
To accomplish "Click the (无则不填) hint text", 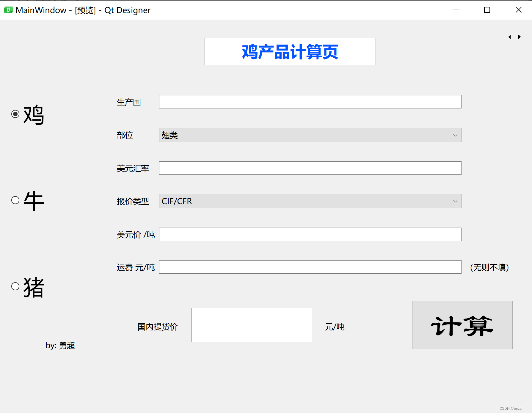I will [489, 267].
